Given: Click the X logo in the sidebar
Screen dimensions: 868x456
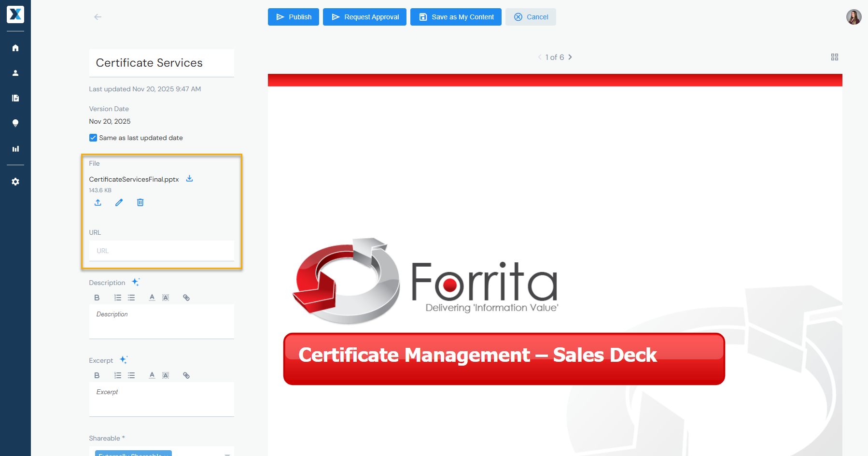Looking at the screenshot, I should click(15, 14).
